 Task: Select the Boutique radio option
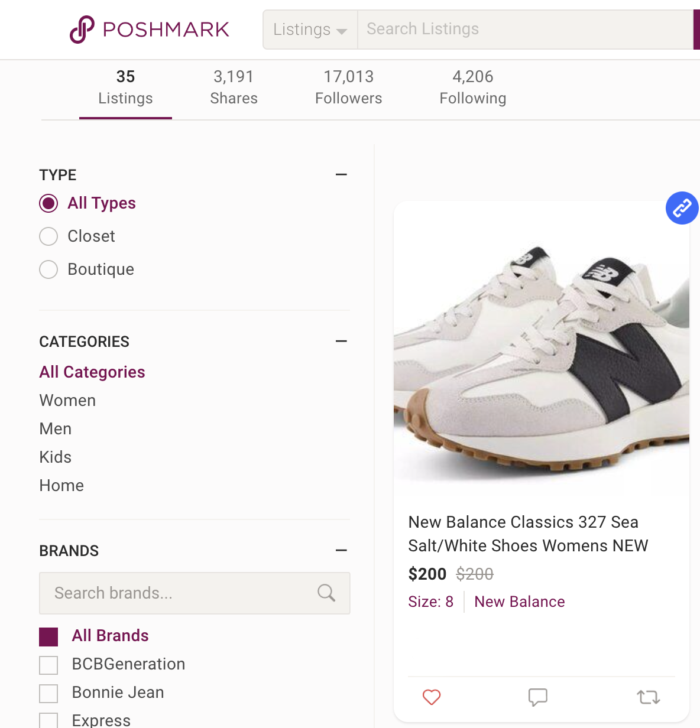[x=48, y=269]
